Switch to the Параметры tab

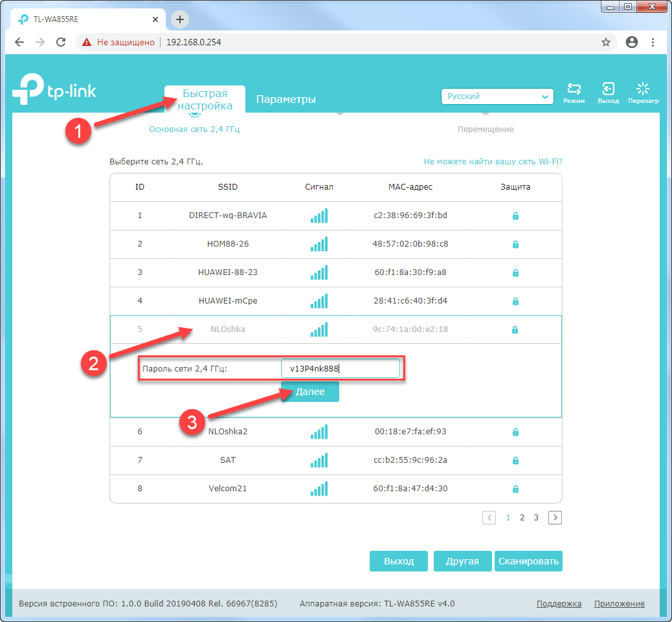286,99
